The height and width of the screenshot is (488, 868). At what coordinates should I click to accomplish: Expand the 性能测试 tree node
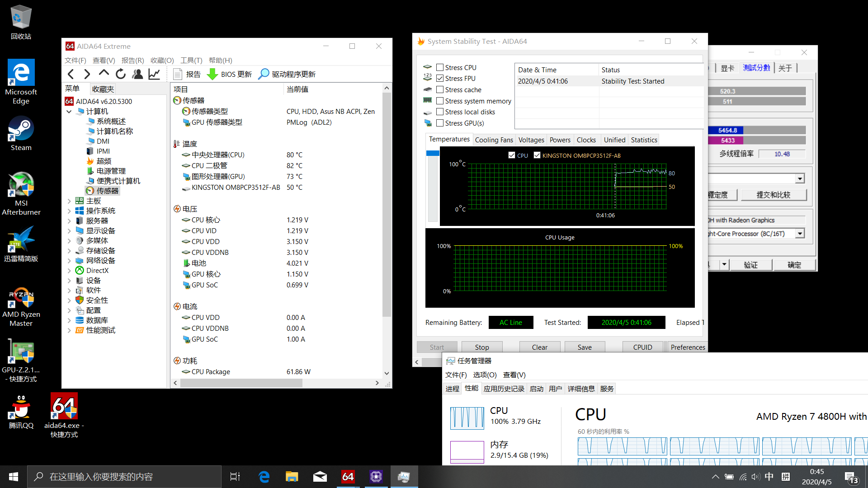pos(69,330)
